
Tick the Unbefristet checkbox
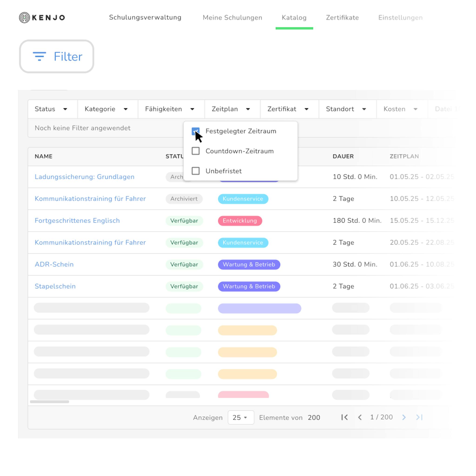point(195,171)
